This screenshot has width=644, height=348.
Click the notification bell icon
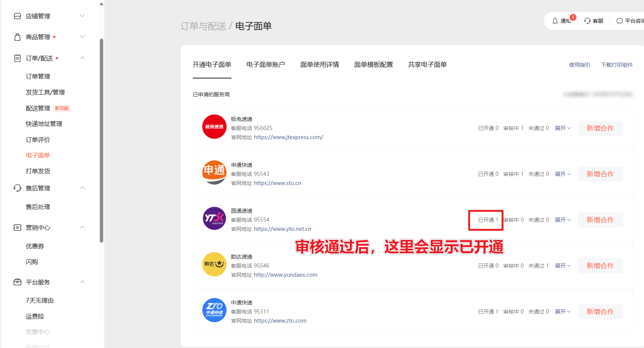555,21
